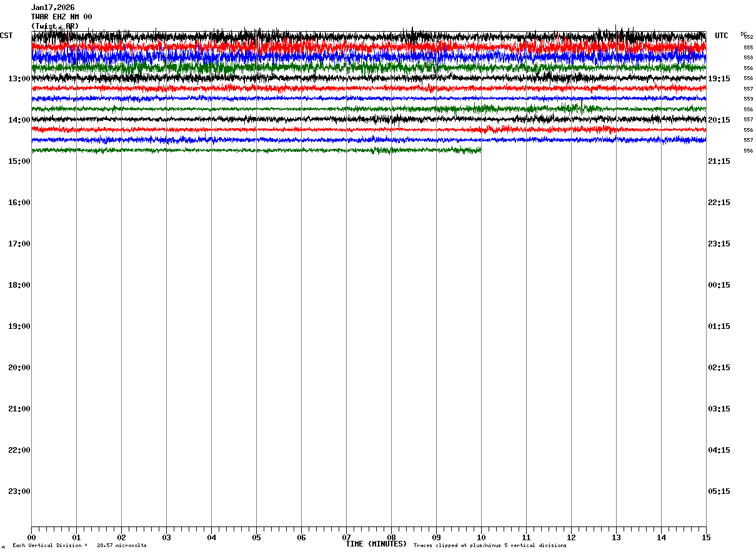Click the 12 minute axis tick label

pos(571,538)
